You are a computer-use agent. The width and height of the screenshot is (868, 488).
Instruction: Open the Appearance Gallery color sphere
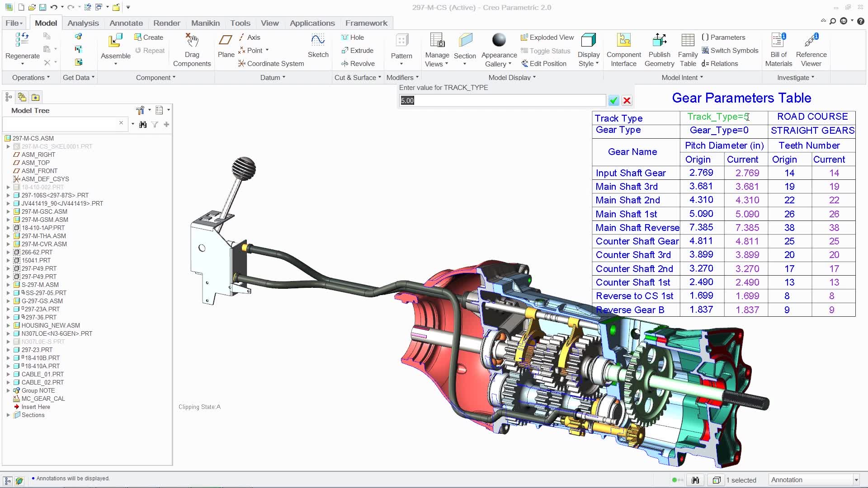pyautogui.click(x=499, y=40)
